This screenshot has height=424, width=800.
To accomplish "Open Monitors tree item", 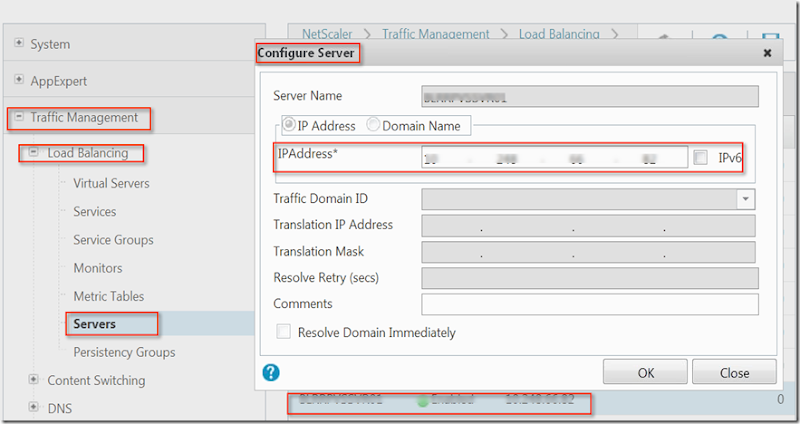I will pos(98,268).
